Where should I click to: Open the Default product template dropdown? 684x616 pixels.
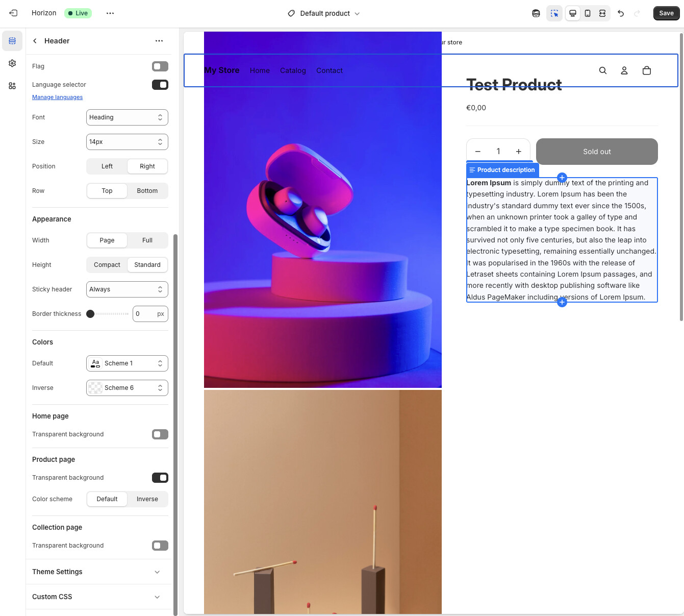pos(324,13)
